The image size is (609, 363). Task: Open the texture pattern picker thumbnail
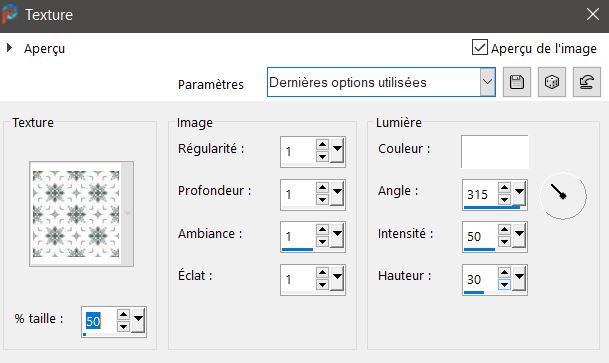coord(76,214)
